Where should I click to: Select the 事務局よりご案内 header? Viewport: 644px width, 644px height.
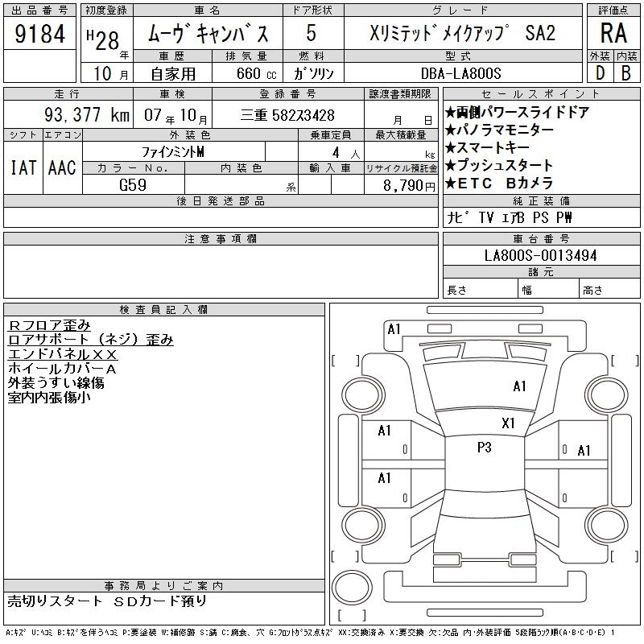coord(164,586)
